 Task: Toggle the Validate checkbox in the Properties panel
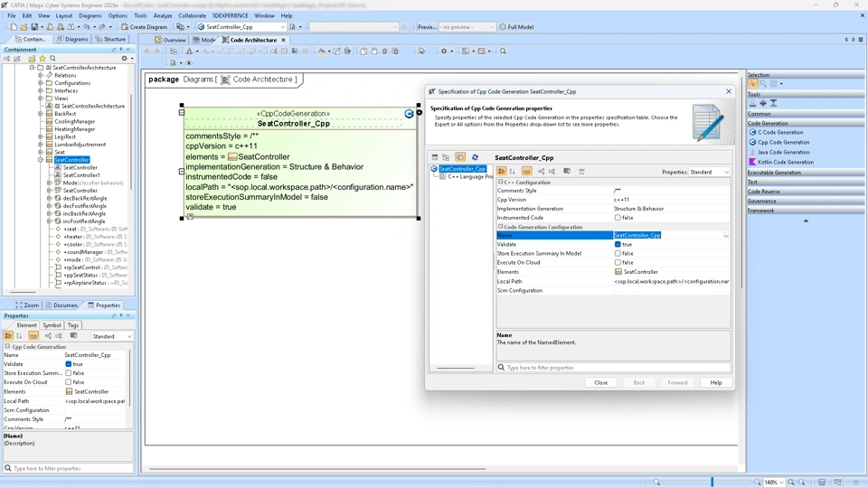(68, 364)
